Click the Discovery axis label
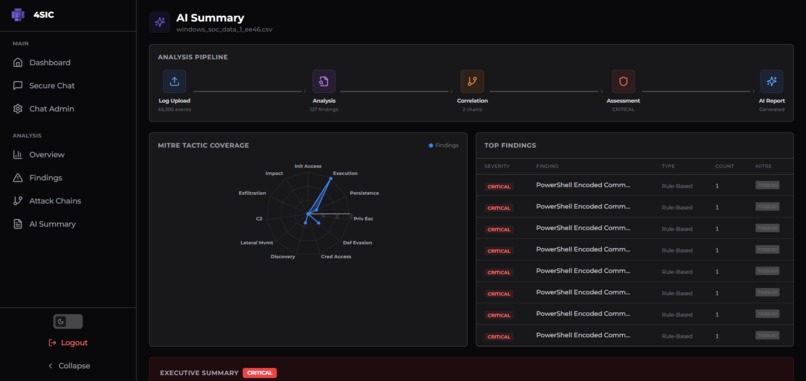The image size is (806, 381). tap(283, 257)
